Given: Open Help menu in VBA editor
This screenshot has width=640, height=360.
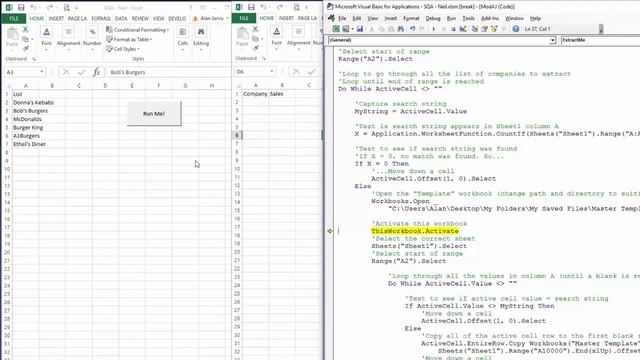Looking at the screenshot, I should tap(535, 18).
